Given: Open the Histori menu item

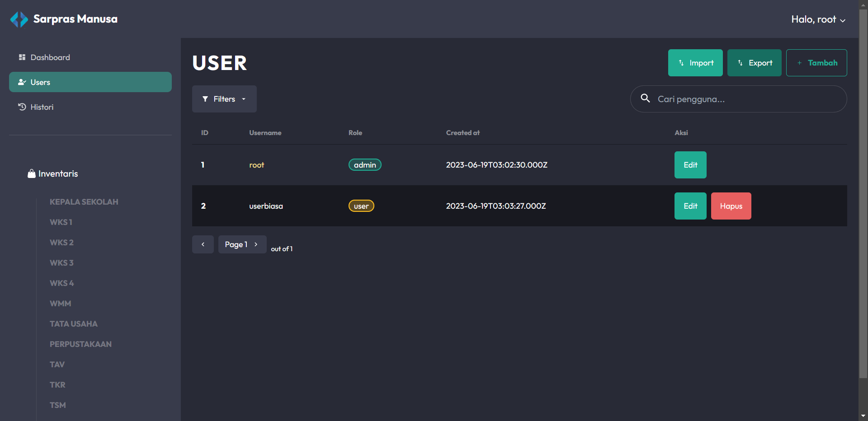Looking at the screenshot, I should (90, 107).
